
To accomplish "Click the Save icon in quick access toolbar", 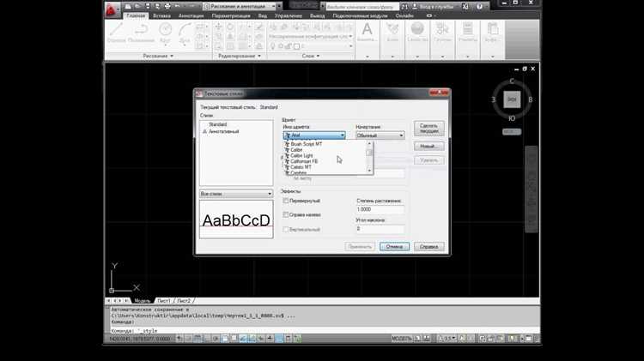I will (x=148, y=6).
